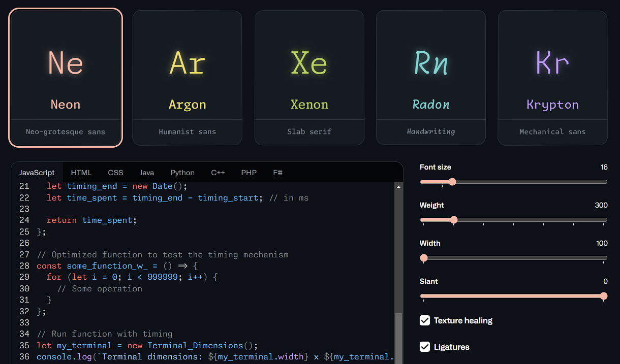Pick the Radon handwriting font card
The height and width of the screenshot is (364, 620).
[431, 78]
